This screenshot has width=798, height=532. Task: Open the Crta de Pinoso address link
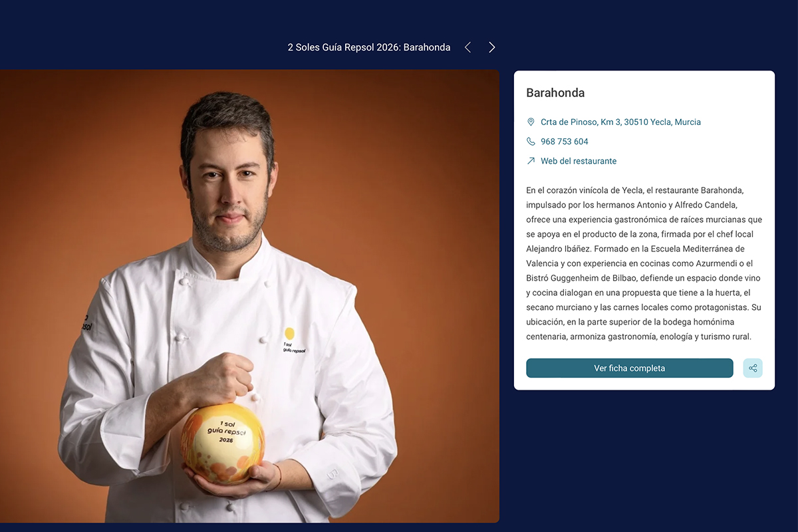(620, 122)
